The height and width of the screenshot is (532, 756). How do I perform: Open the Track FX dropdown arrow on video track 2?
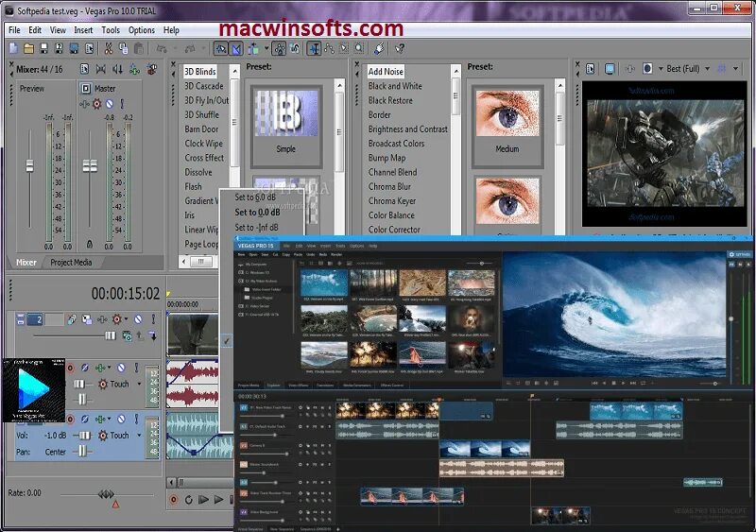click(x=126, y=319)
